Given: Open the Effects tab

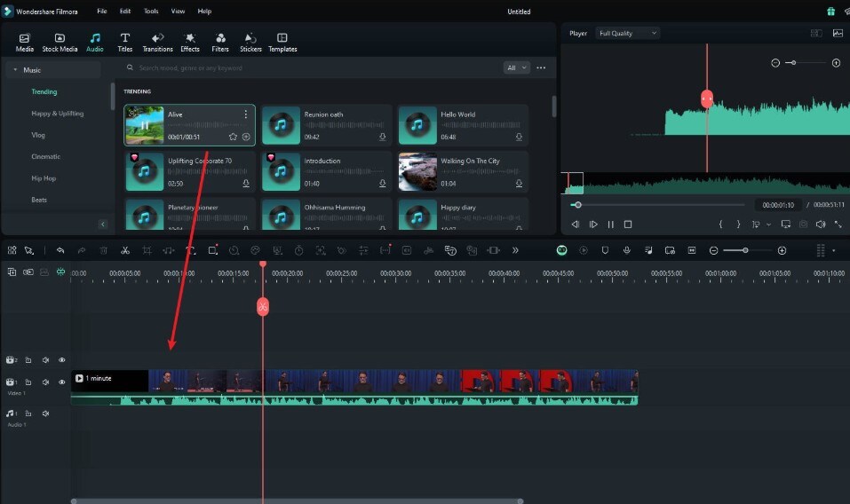Looking at the screenshot, I should [190, 43].
